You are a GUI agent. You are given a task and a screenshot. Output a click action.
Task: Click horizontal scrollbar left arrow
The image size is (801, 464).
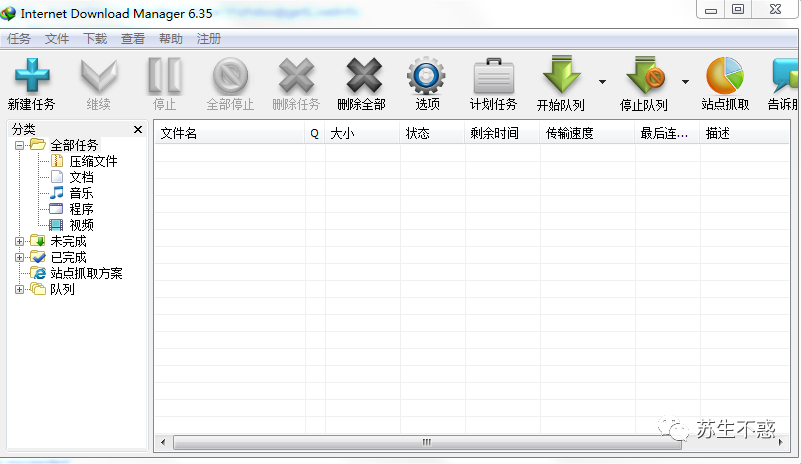point(163,443)
